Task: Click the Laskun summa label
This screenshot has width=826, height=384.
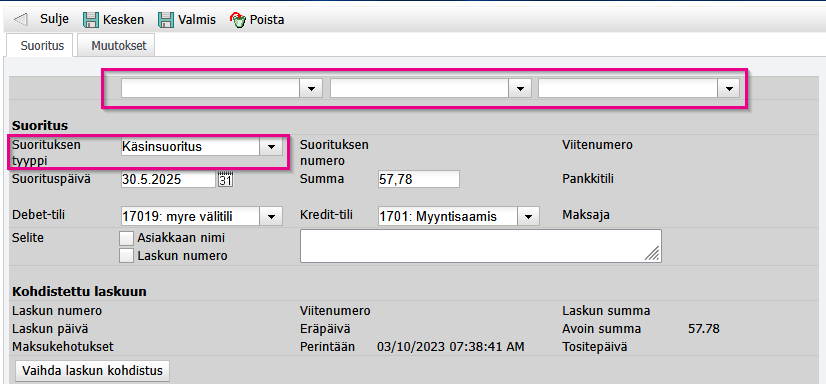Action: [606, 311]
